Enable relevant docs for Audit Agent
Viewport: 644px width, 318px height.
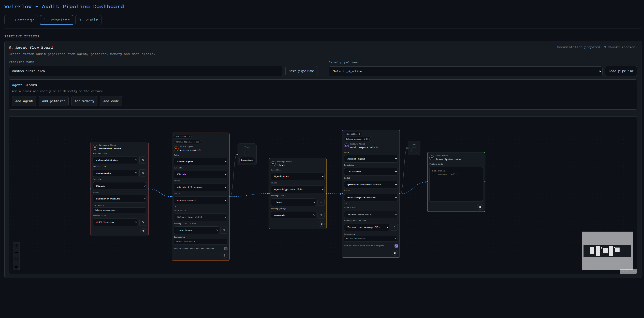click(226, 249)
